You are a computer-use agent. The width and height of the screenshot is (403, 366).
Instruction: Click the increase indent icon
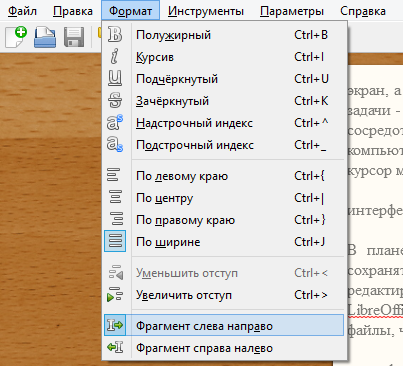point(115,295)
